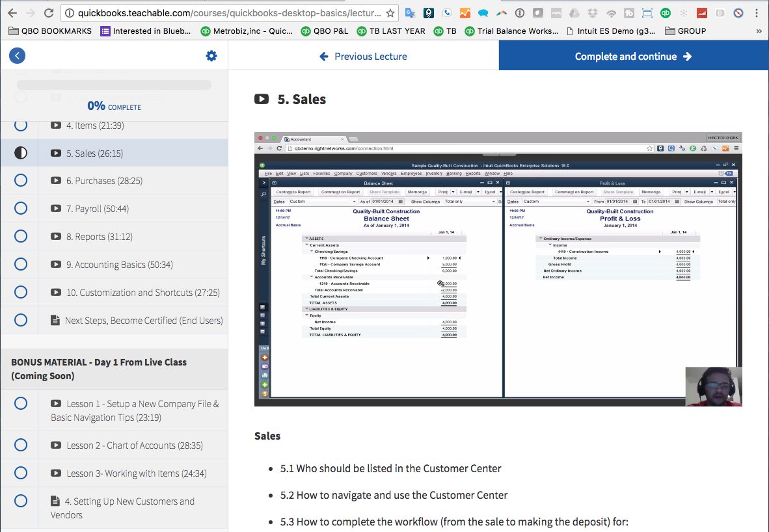Click '5.2 How to navigate and use the Customer Center'
Viewport: 769px width, 532px height.
[394, 495]
